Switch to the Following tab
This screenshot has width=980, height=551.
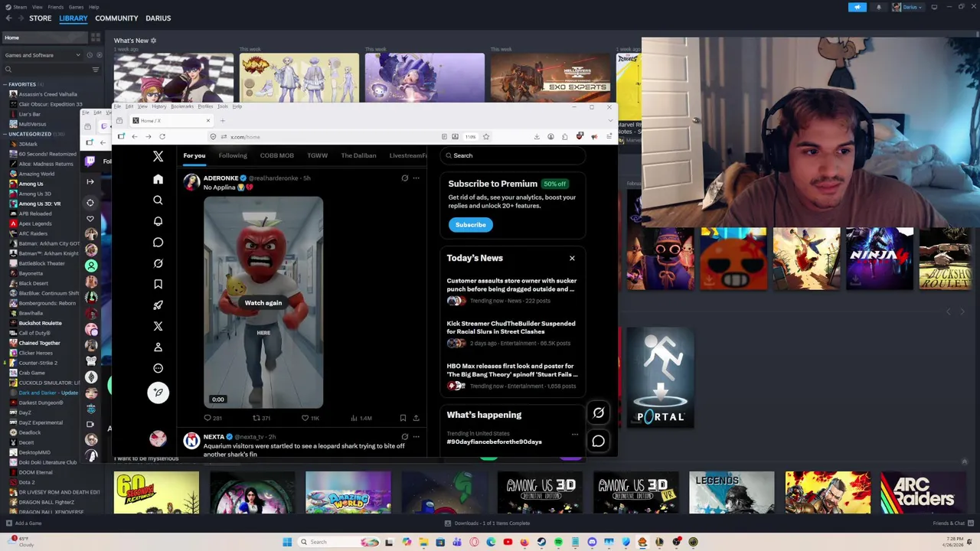click(x=233, y=155)
